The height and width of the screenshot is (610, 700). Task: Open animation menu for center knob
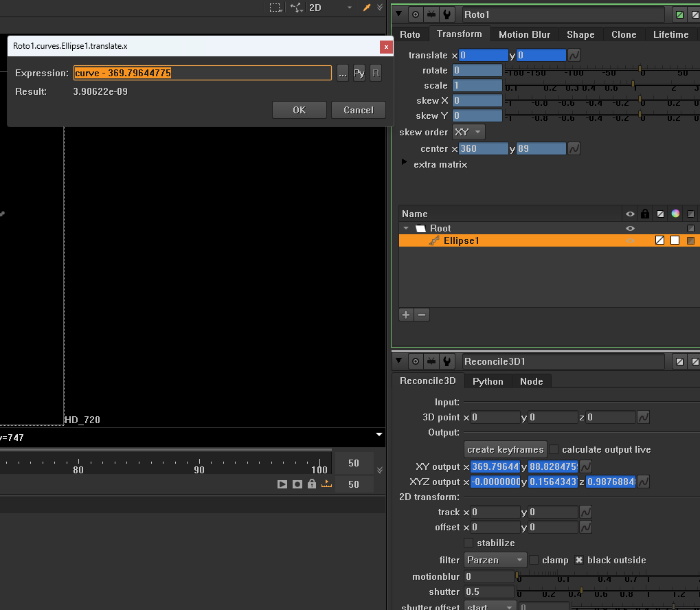pos(574,148)
